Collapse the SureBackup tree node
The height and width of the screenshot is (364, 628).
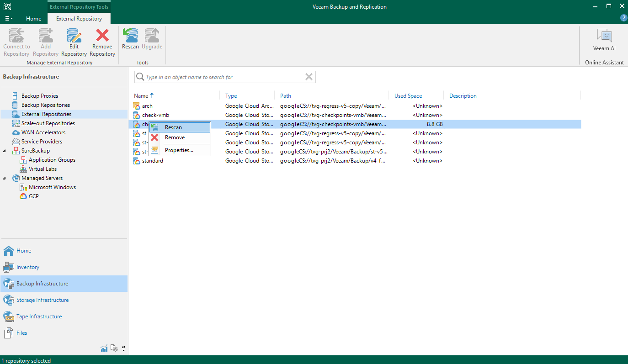click(x=5, y=151)
